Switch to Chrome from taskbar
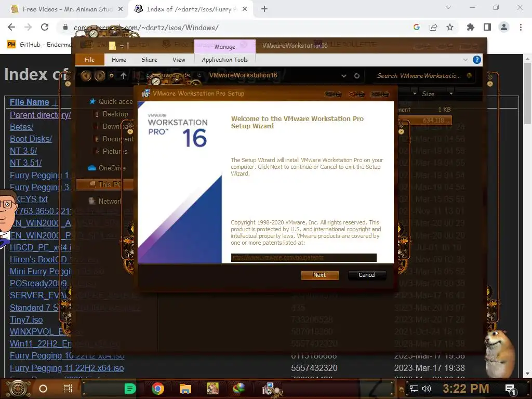 click(158, 389)
